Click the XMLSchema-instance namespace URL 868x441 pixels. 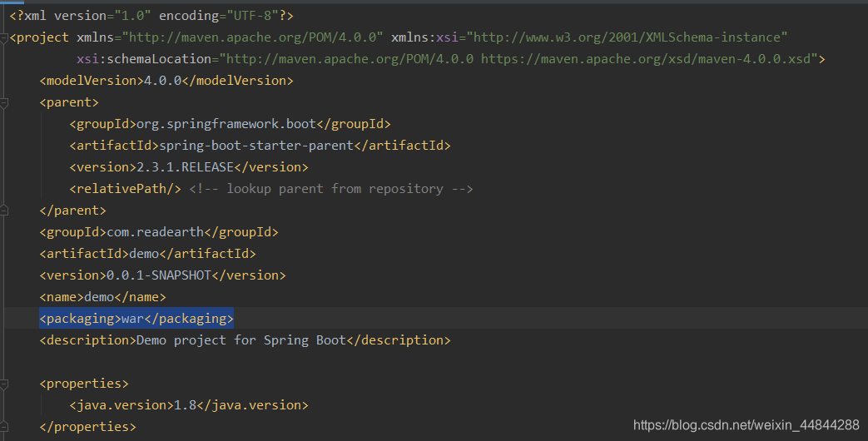point(627,37)
